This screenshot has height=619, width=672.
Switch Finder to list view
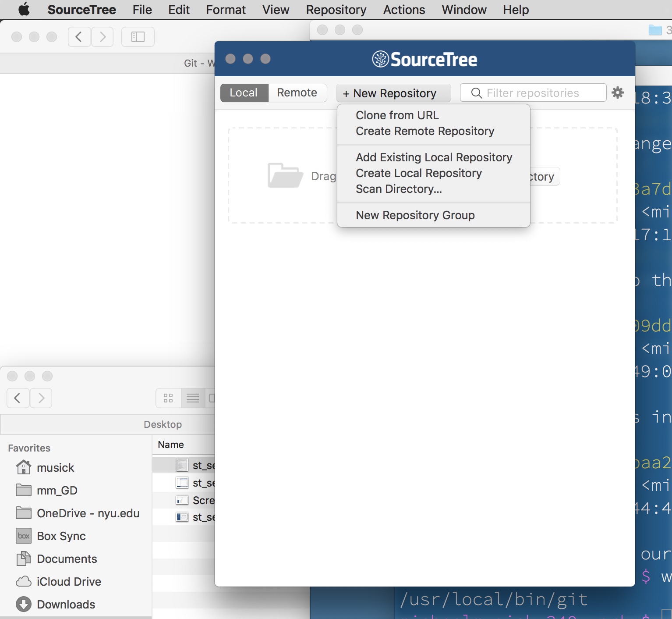pos(193,398)
